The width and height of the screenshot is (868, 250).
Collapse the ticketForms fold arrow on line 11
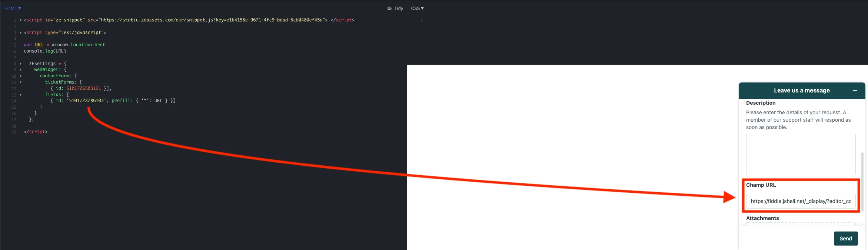click(20, 82)
